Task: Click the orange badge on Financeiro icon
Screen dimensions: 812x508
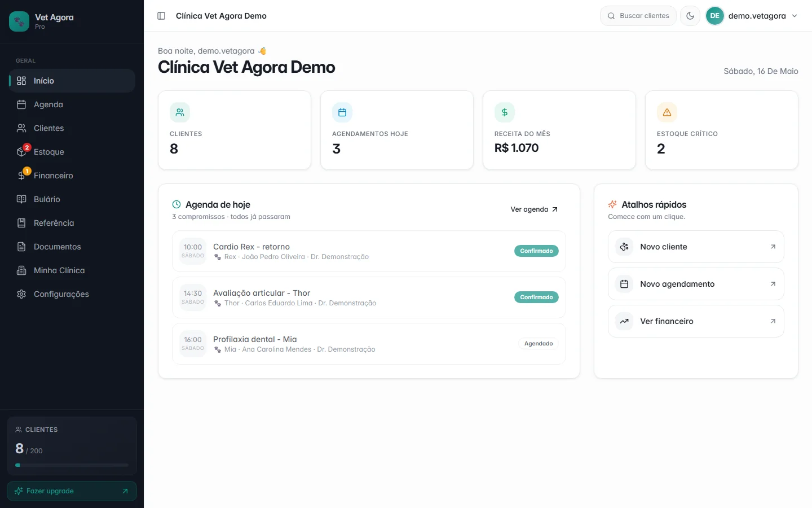Action: coord(27,171)
